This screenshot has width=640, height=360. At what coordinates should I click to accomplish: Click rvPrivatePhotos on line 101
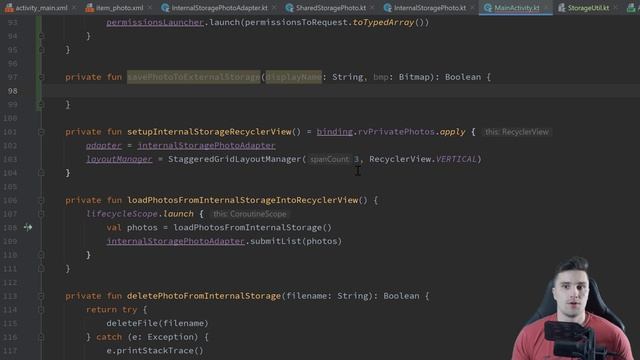pyautogui.click(x=396, y=132)
